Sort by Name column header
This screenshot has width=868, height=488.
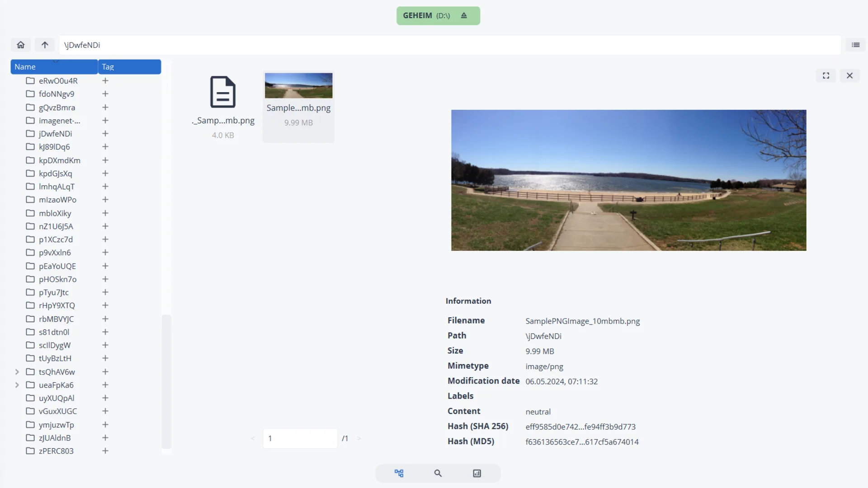click(x=54, y=66)
